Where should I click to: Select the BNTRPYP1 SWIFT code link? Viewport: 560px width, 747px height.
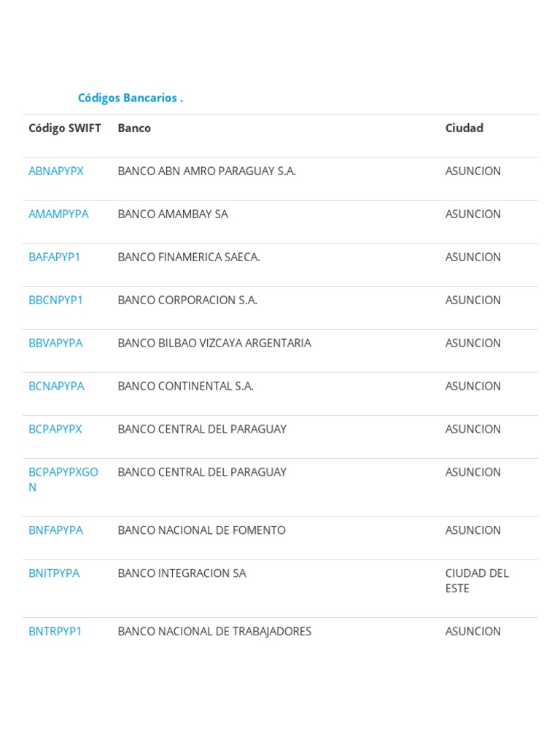(x=55, y=631)
